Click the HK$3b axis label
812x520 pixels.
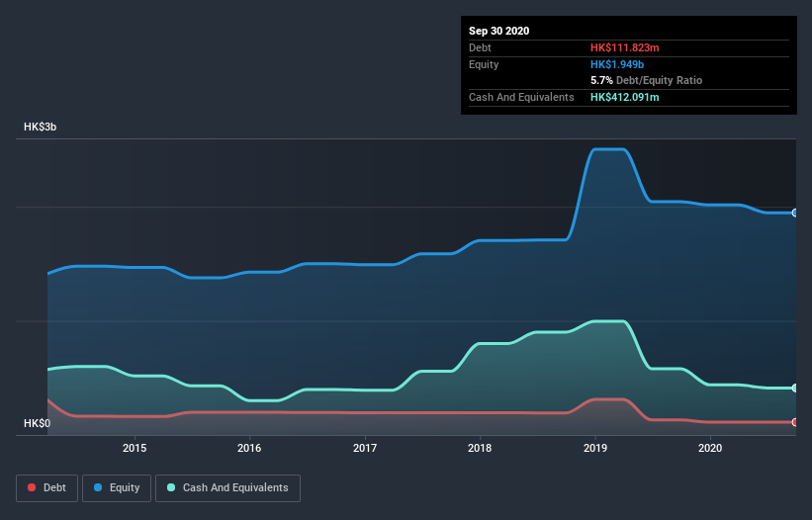point(40,127)
